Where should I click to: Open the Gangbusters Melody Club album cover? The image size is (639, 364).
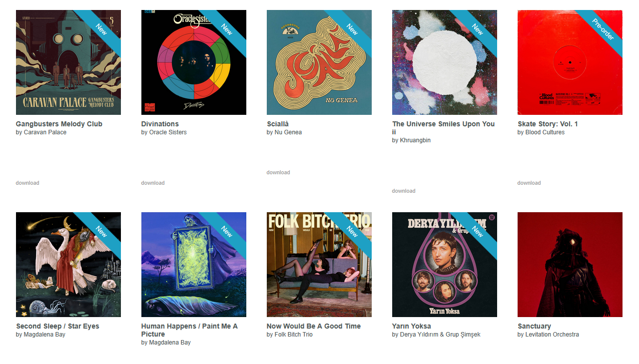pyautogui.click(x=68, y=62)
